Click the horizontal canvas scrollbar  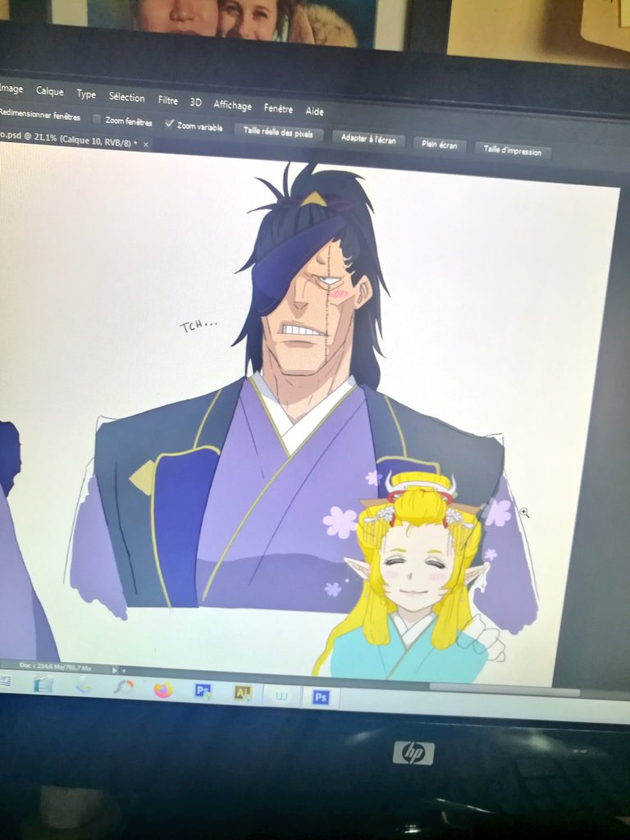pyautogui.click(x=504, y=689)
